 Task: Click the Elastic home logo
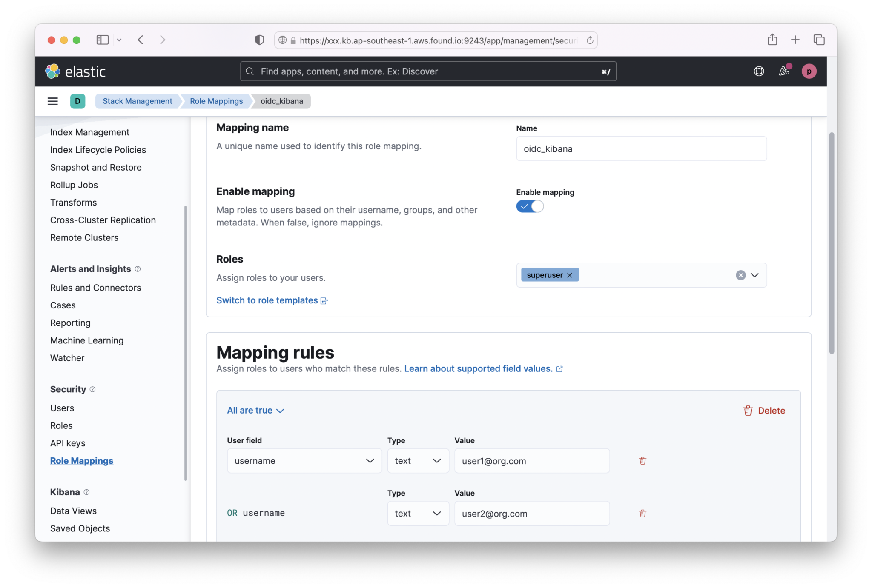pyautogui.click(x=75, y=71)
